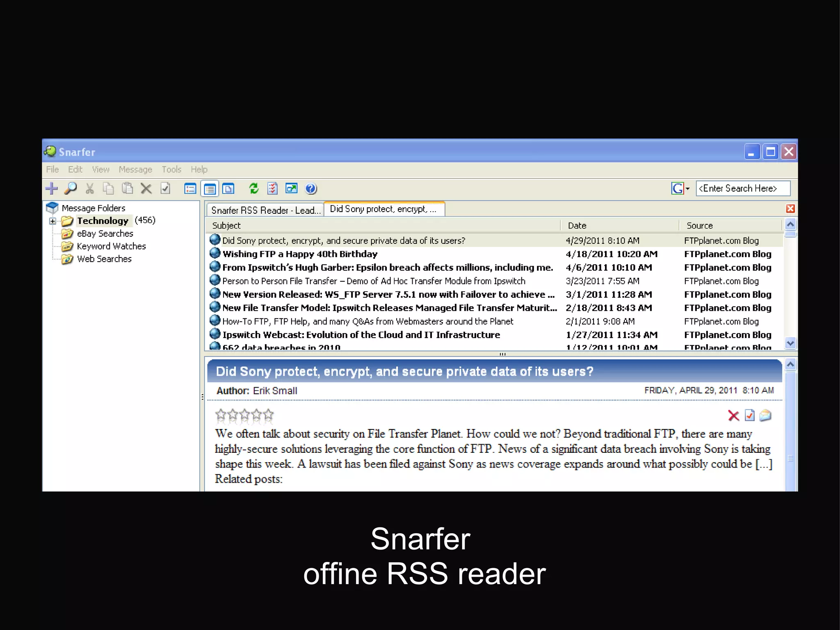Click the author name Erik Small
The width and height of the screenshot is (840, 630).
[275, 391]
